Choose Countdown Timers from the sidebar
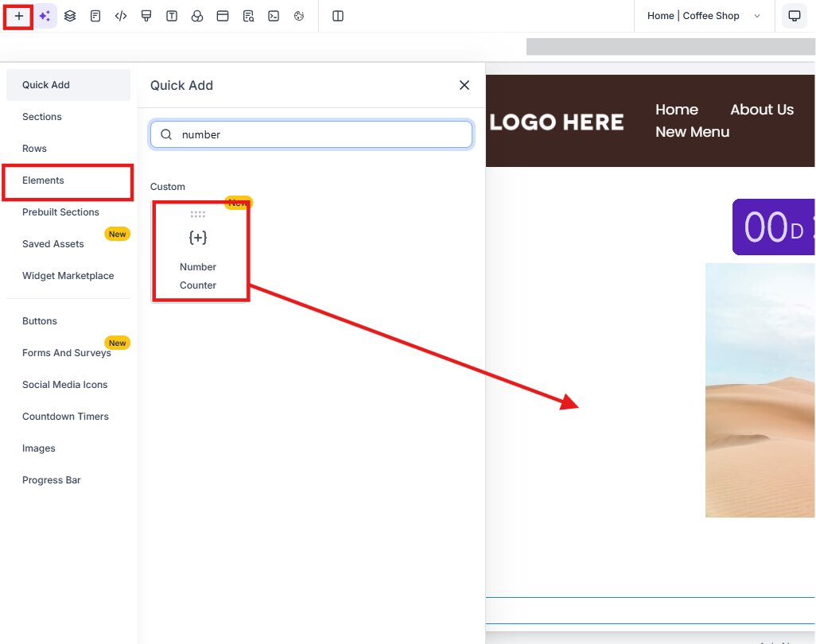This screenshot has height=644, width=816. [x=65, y=417]
